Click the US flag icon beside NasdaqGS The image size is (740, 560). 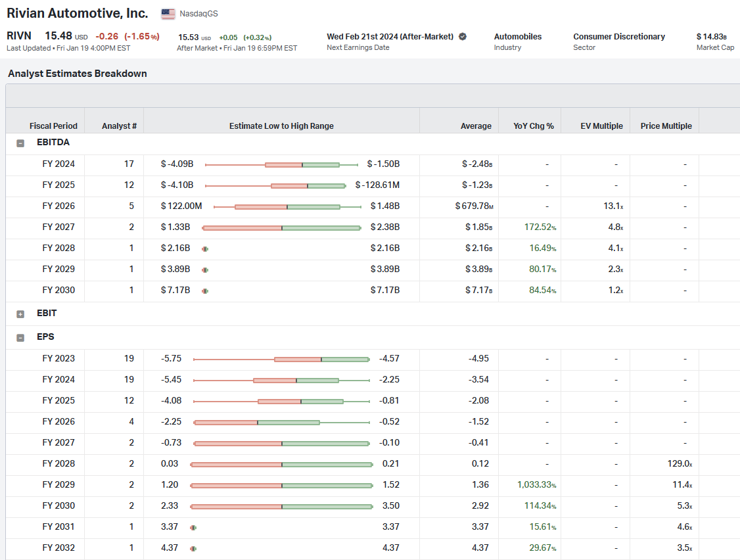click(168, 14)
